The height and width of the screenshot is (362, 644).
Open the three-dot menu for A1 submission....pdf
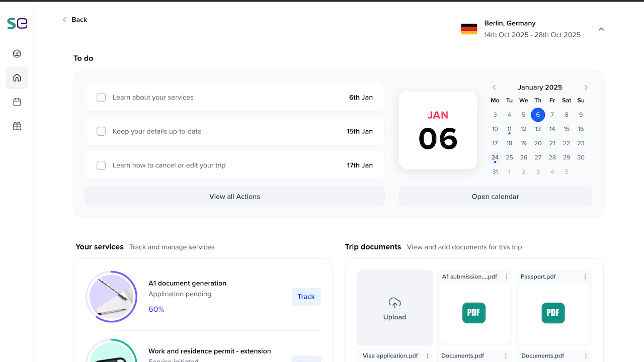[x=507, y=277]
